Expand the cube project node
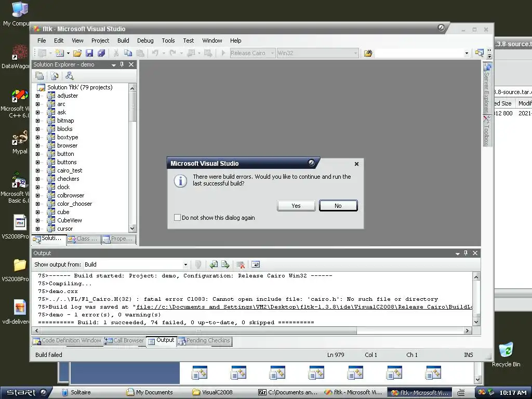 (37, 212)
